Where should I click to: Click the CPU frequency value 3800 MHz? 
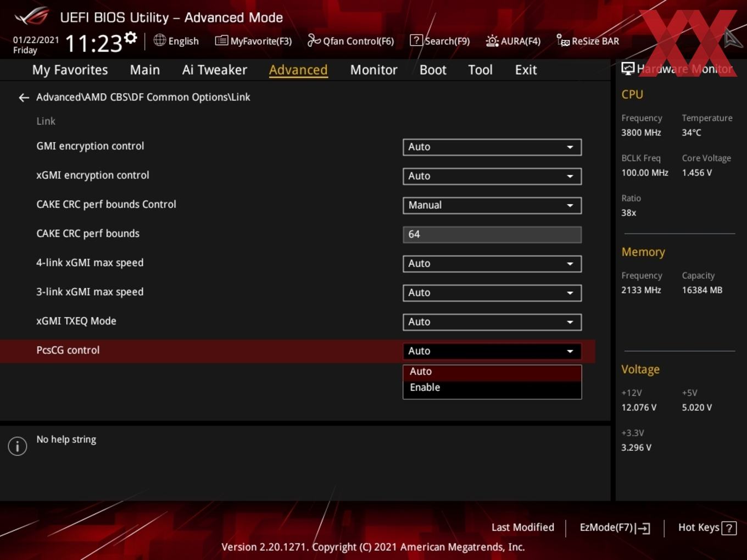[x=641, y=133]
